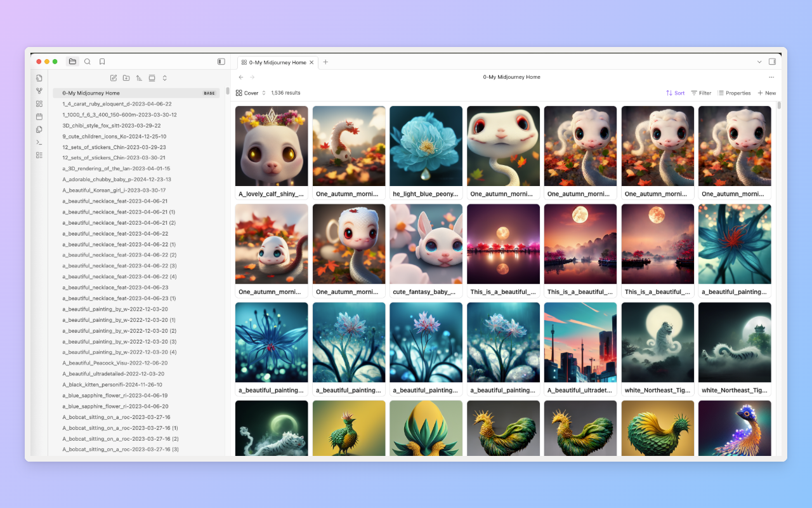
Task: Open graph view from the ribbon
Action: pos(39,91)
